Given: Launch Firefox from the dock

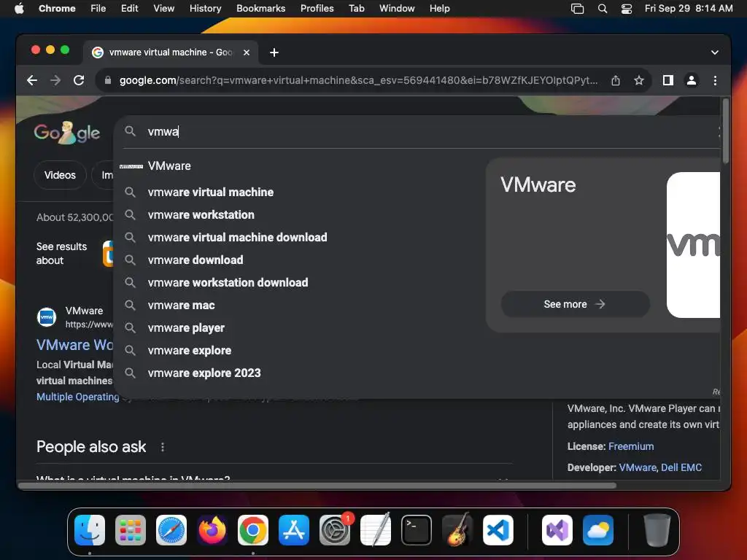Looking at the screenshot, I should [x=212, y=530].
